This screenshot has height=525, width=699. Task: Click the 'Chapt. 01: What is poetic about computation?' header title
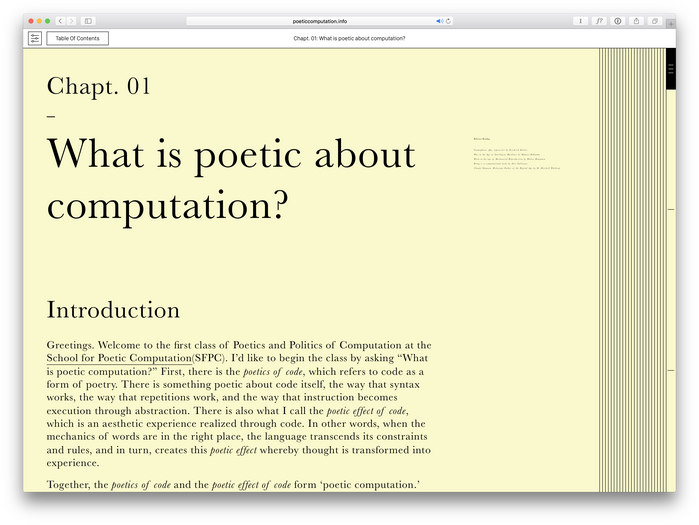(349, 38)
